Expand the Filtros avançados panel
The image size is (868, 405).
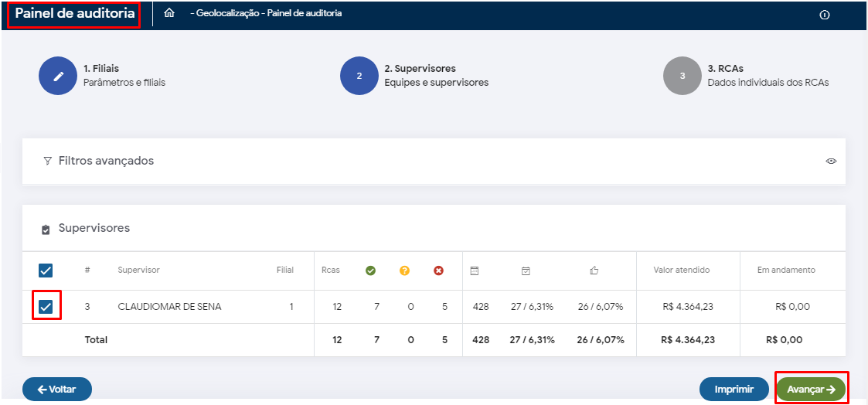(x=106, y=161)
